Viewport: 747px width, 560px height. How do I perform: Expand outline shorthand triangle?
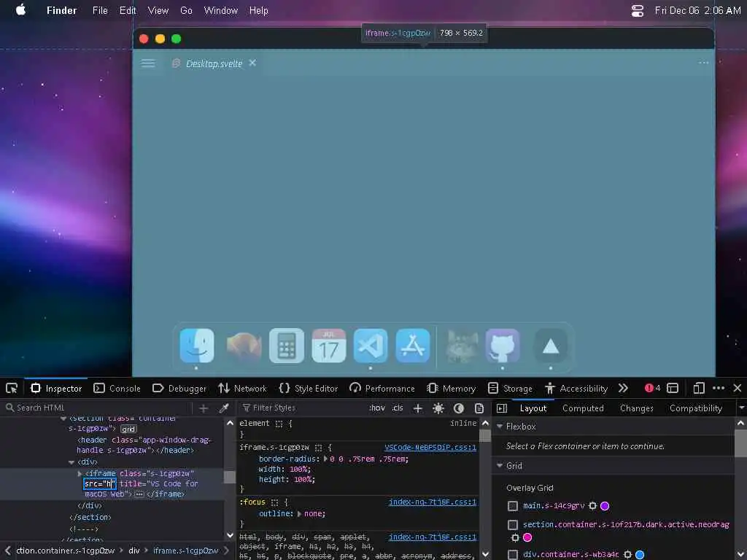click(299, 514)
